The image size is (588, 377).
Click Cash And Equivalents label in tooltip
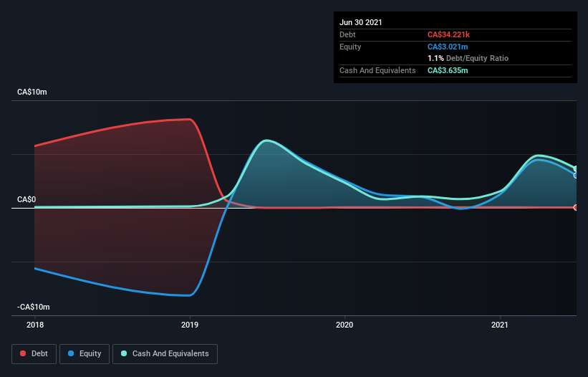tap(377, 70)
